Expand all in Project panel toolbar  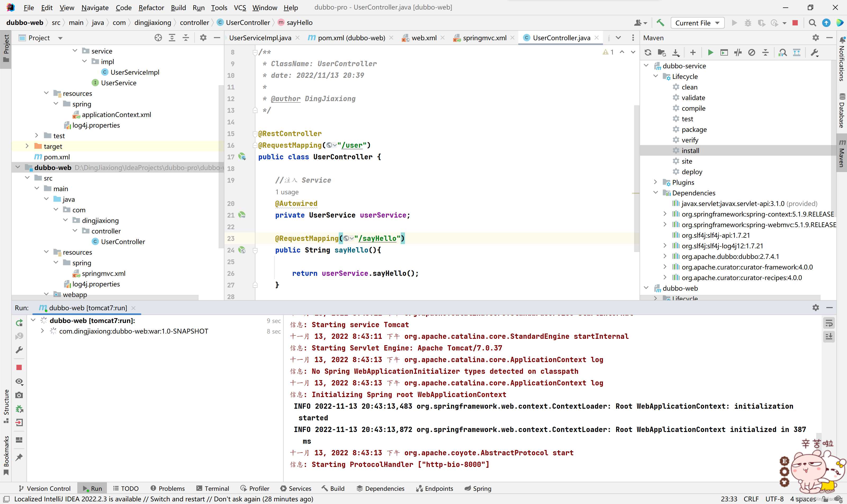click(172, 38)
